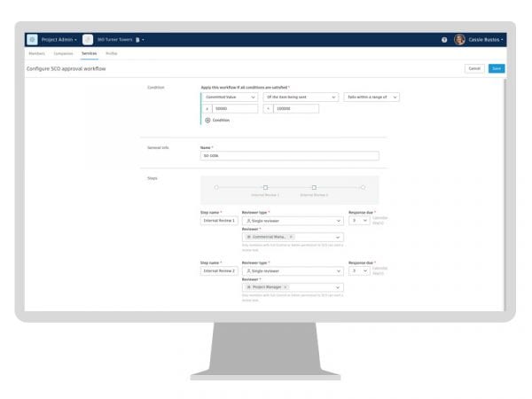
Task: Select Internal Review 1 node in steps diagram
Action: (x=265, y=187)
